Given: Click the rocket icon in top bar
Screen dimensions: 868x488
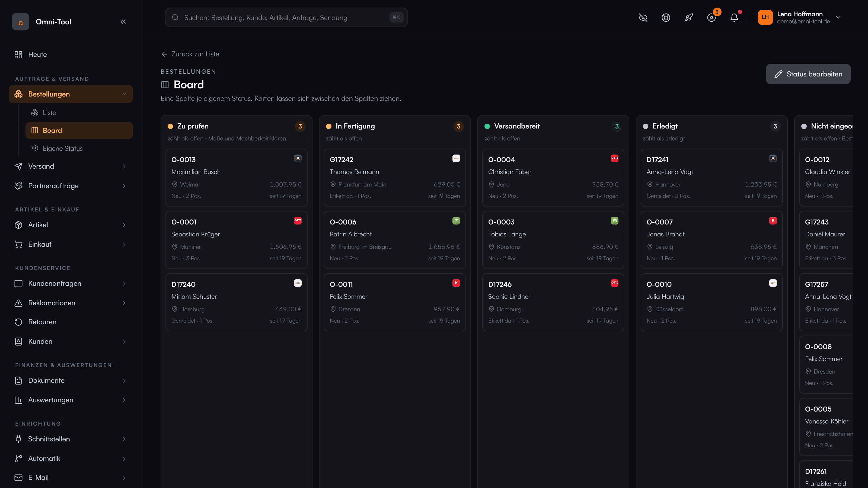Looking at the screenshot, I should pyautogui.click(x=689, y=18).
